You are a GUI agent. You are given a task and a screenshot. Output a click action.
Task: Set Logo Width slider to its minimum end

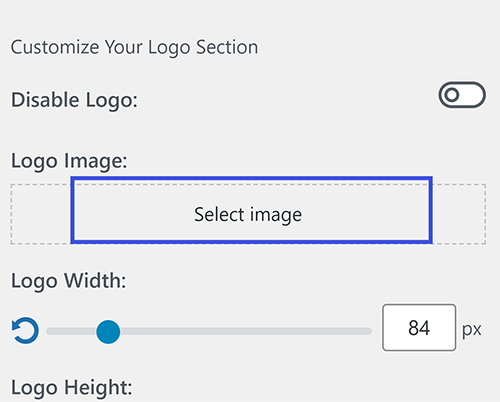[49, 331]
